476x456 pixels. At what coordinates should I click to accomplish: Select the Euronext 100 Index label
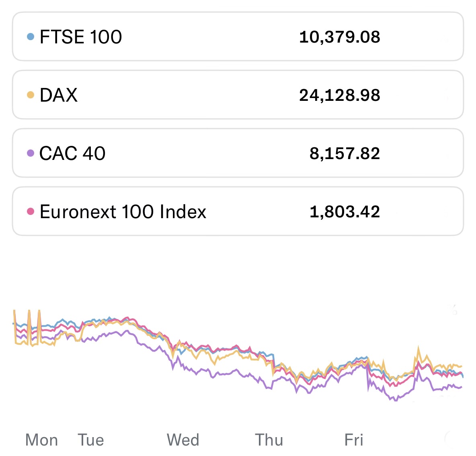[123, 212]
